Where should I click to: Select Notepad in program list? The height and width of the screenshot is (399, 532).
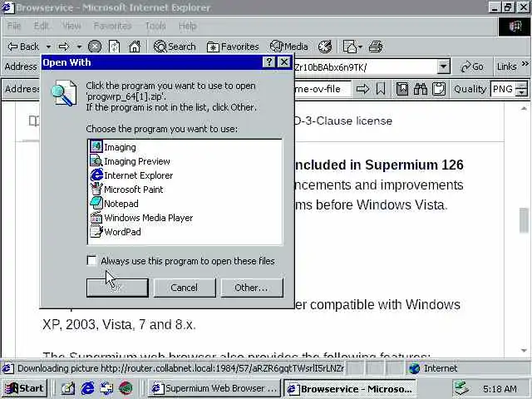pyautogui.click(x=121, y=204)
